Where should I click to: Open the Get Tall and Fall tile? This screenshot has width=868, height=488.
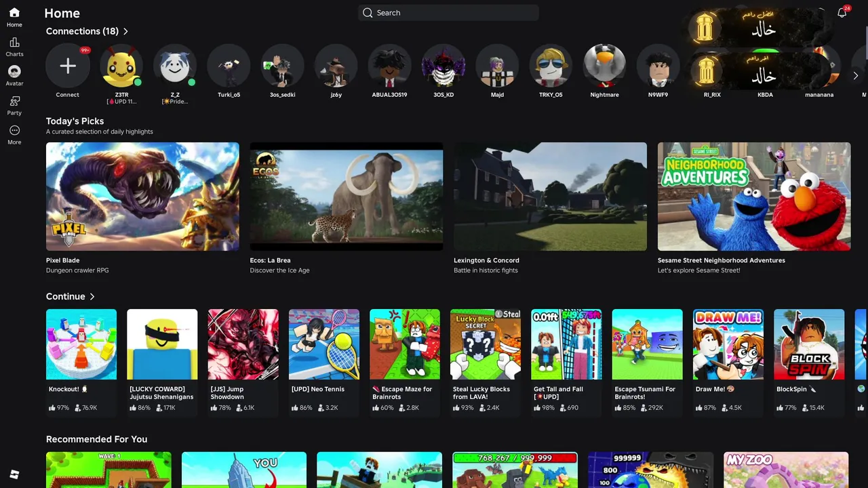point(566,344)
